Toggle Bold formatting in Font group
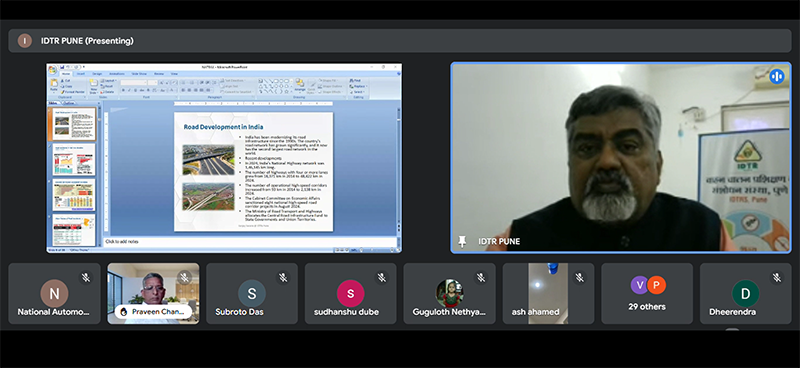The height and width of the screenshot is (368, 800). tap(123, 90)
